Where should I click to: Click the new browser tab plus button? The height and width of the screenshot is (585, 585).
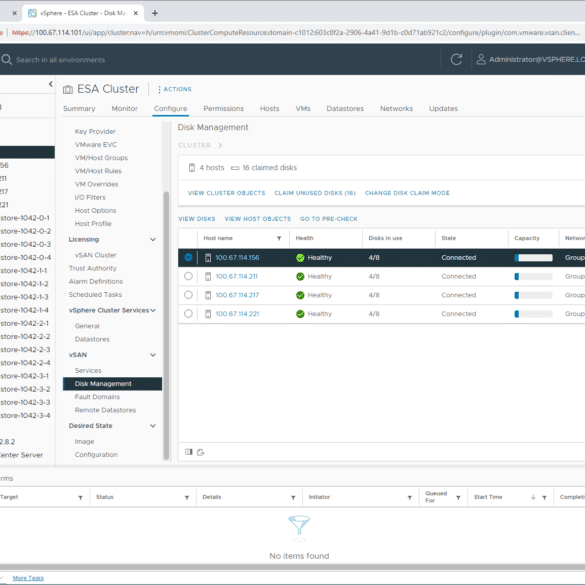(x=155, y=13)
